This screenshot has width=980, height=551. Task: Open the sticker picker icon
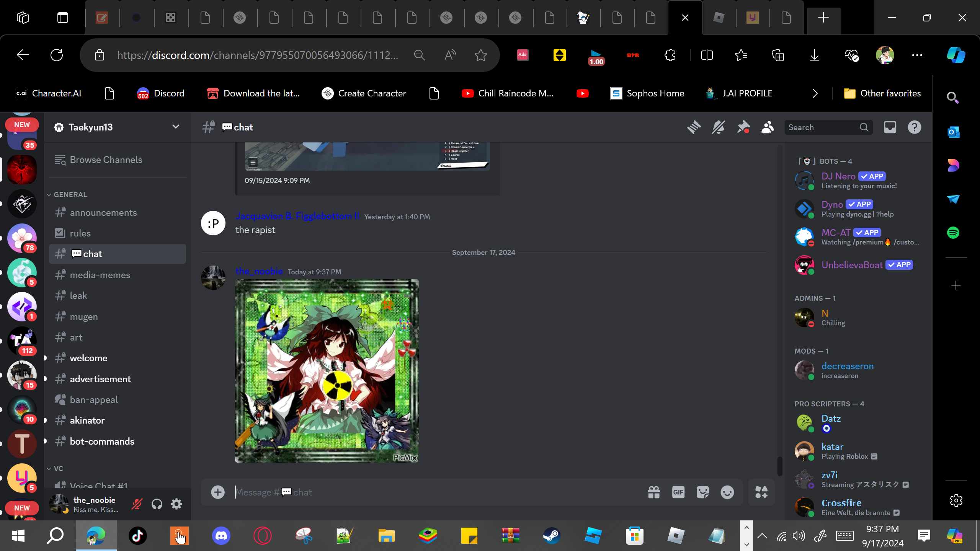702,492
